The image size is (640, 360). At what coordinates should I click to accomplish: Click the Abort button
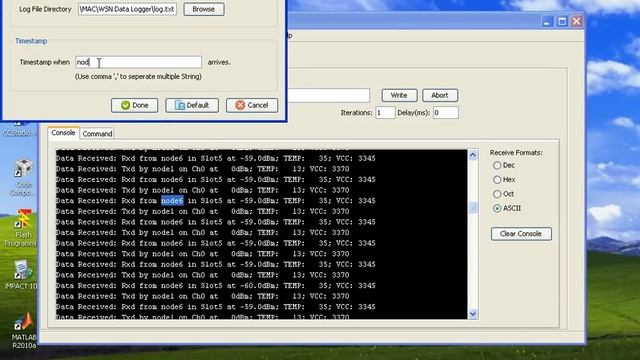440,95
